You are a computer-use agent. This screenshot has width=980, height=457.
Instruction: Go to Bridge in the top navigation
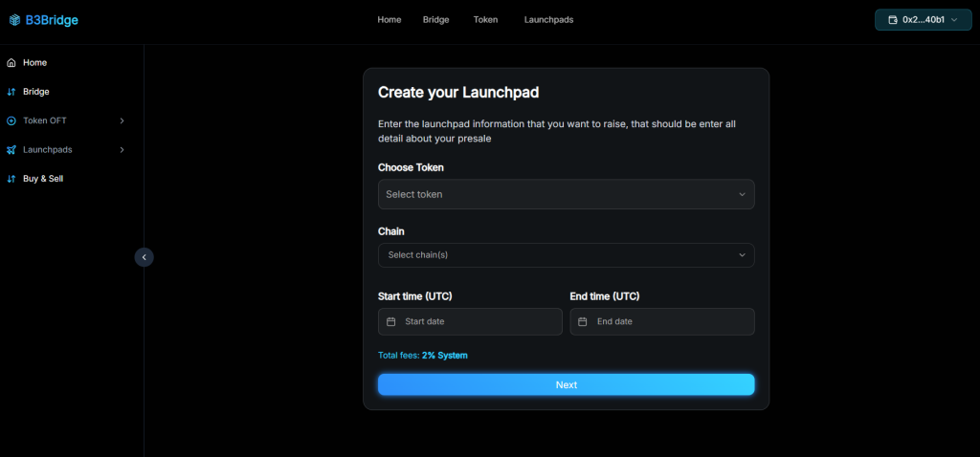tap(435, 20)
